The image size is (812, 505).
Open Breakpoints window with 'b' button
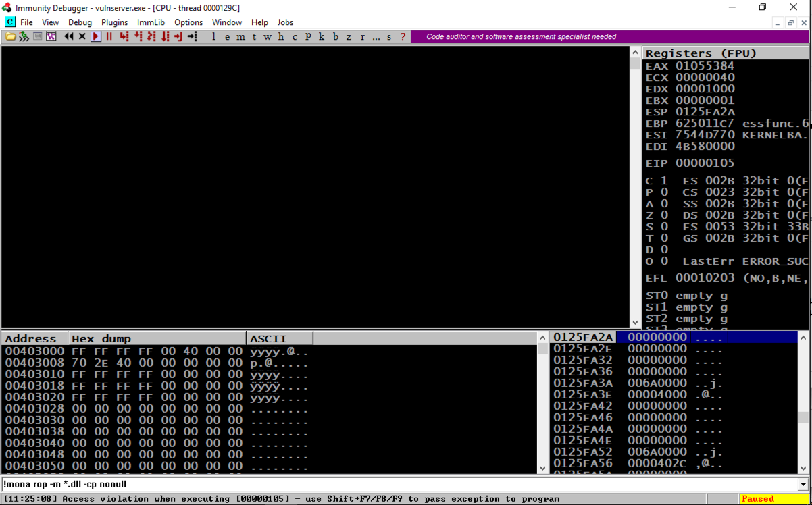tap(335, 36)
